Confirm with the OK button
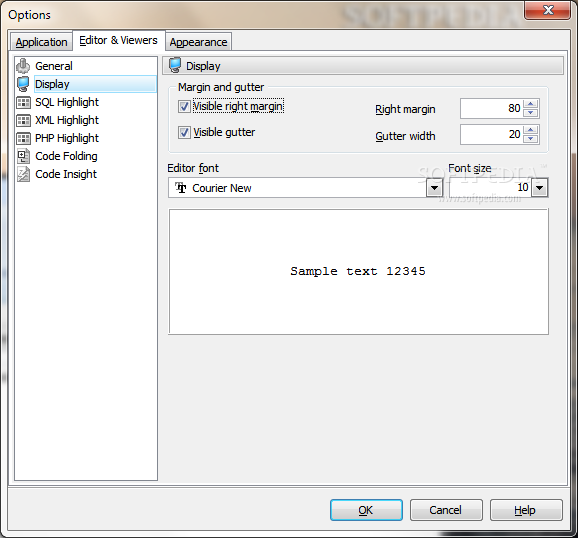This screenshot has height=538, width=578. pyautogui.click(x=366, y=510)
